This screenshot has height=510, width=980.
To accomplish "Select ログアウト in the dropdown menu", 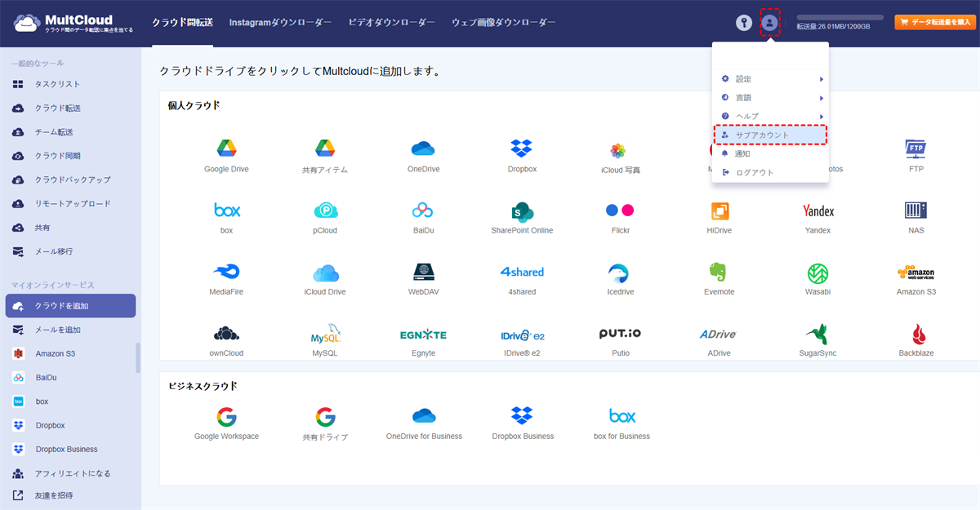I will [754, 172].
